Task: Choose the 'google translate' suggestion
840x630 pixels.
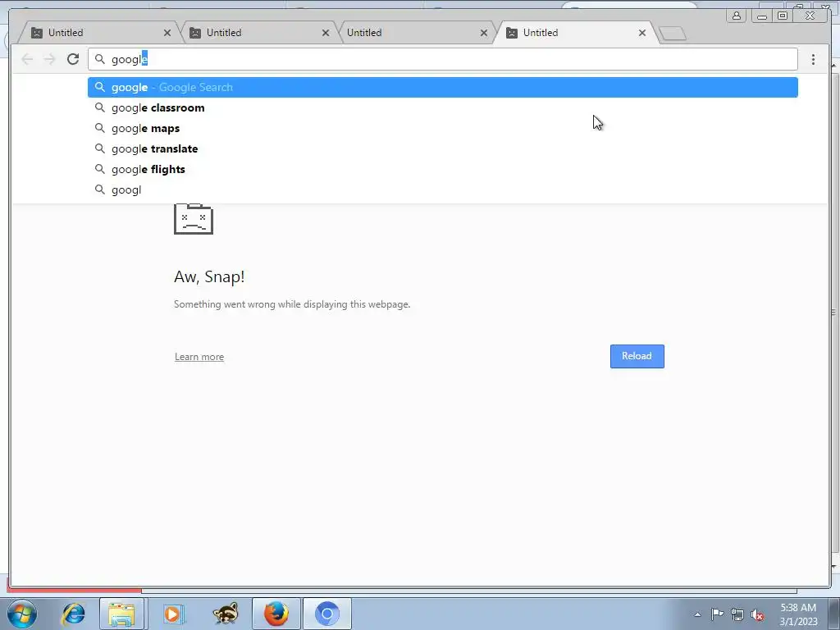Action: coord(442,148)
